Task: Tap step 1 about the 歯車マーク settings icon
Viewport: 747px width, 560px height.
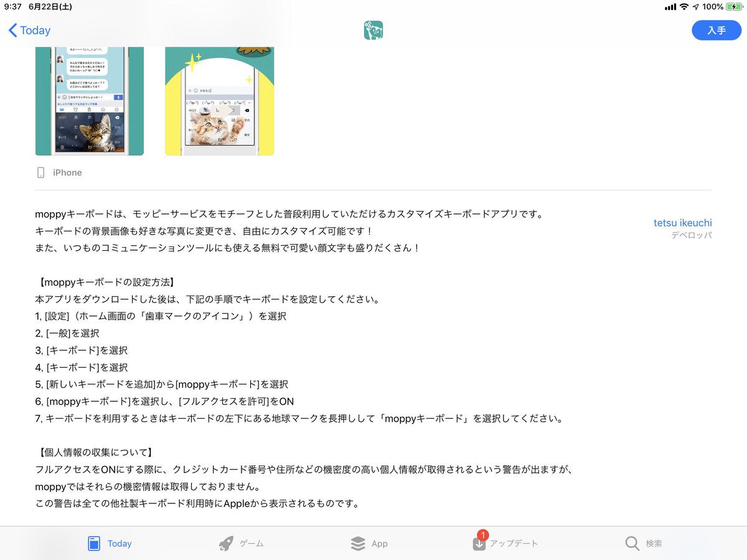Action: pos(161,316)
